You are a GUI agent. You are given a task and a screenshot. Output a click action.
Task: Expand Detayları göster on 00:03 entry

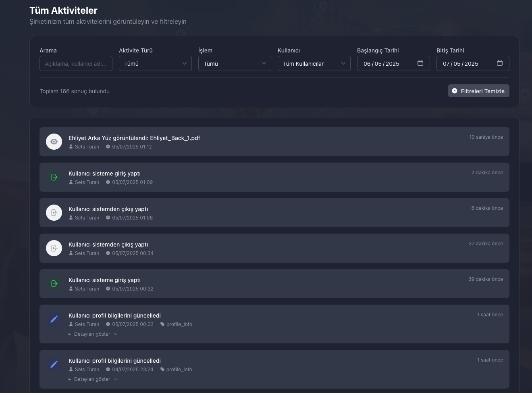(93, 334)
